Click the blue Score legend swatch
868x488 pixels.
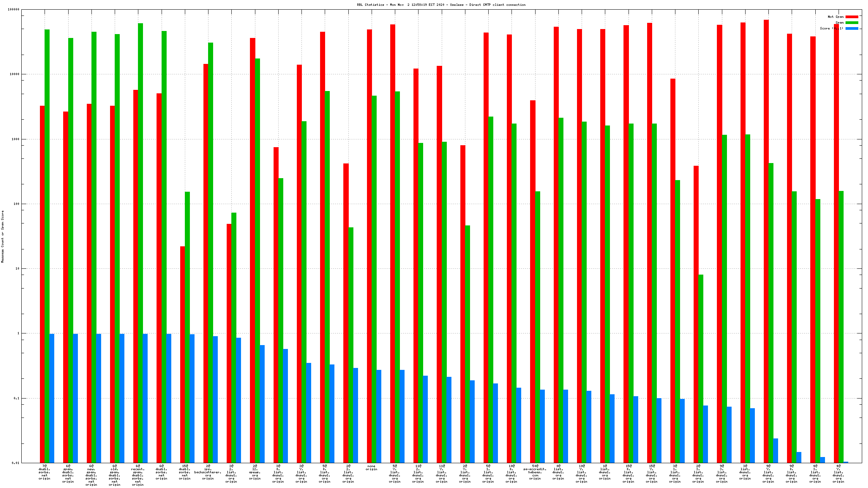852,28
